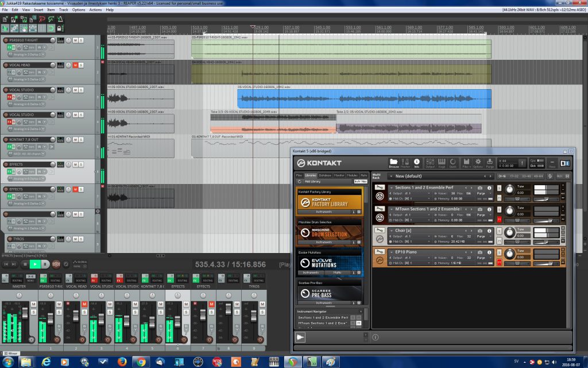Open the Options menu

point(78,10)
